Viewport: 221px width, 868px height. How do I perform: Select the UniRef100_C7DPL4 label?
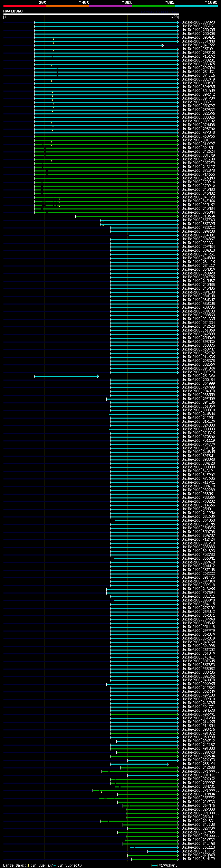[x=198, y=182]
